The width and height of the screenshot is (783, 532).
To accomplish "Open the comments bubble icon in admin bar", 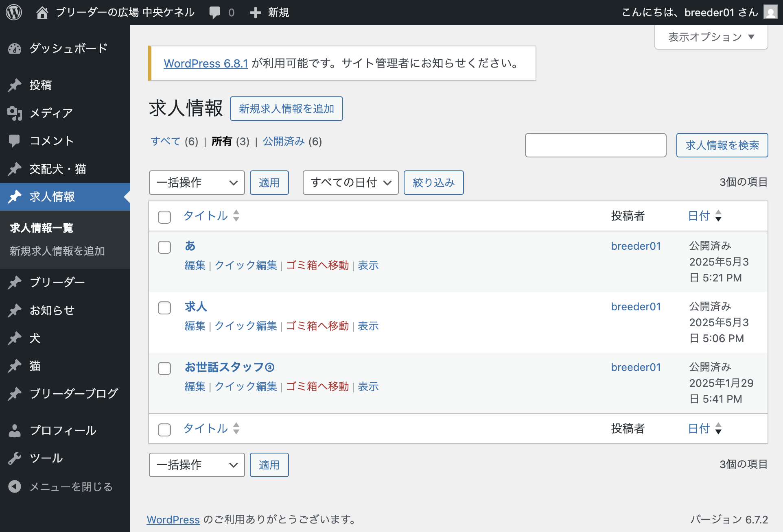I will click(214, 13).
